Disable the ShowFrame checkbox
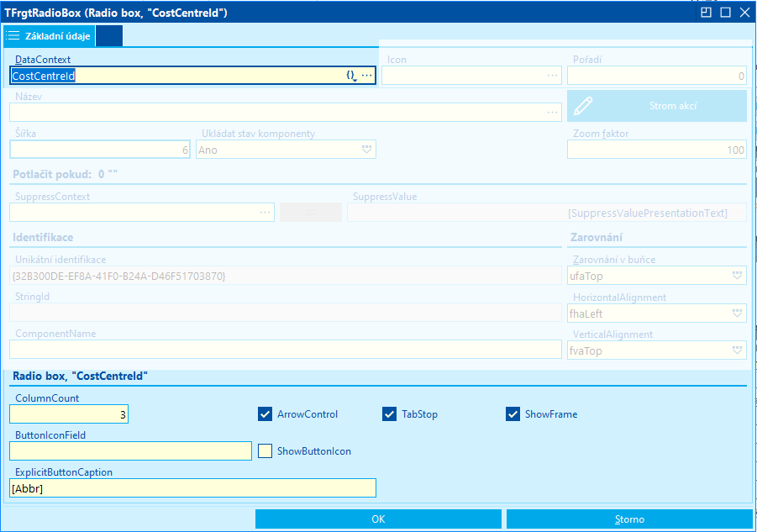This screenshot has width=757, height=532. (x=513, y=414)
